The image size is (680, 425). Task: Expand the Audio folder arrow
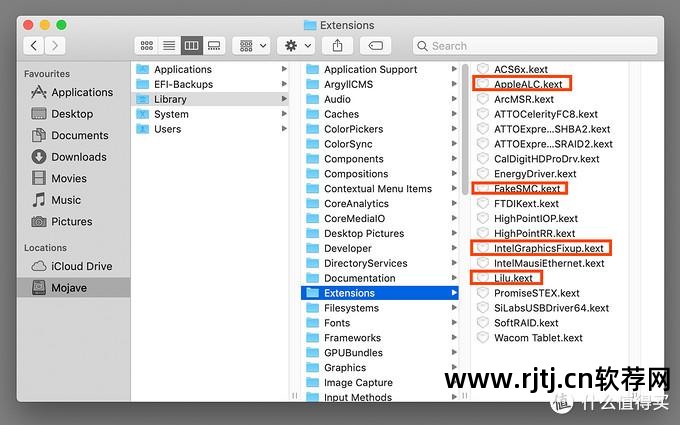pyautogui.click(x=454, y=99)
